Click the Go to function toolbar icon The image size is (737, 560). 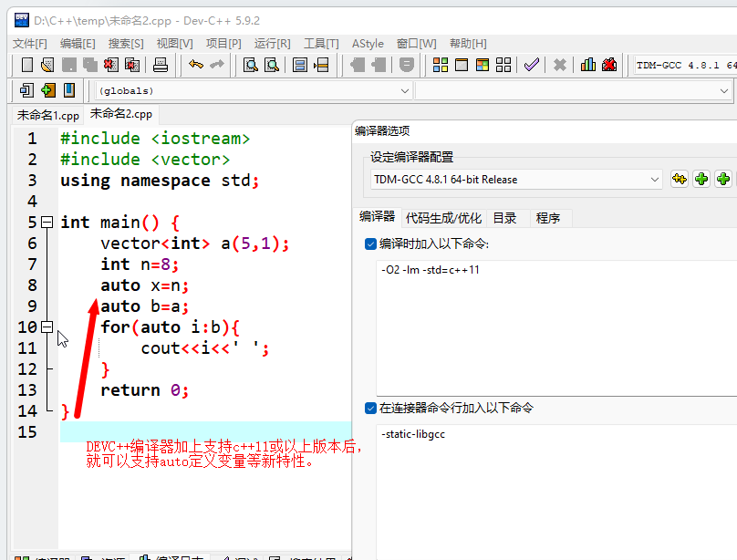(x=299, y=65)
